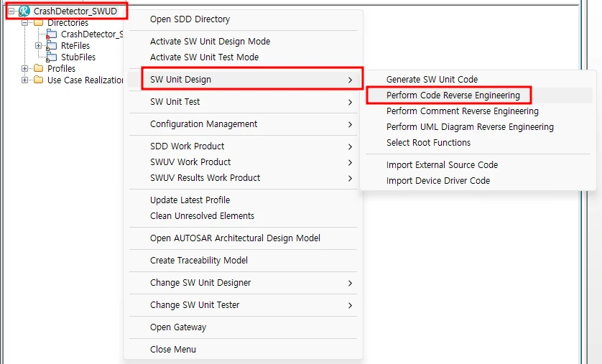Click Open AUTOSAR Architectural Design Model
Screen dimensions: 602x364
(x=235, y=238)
